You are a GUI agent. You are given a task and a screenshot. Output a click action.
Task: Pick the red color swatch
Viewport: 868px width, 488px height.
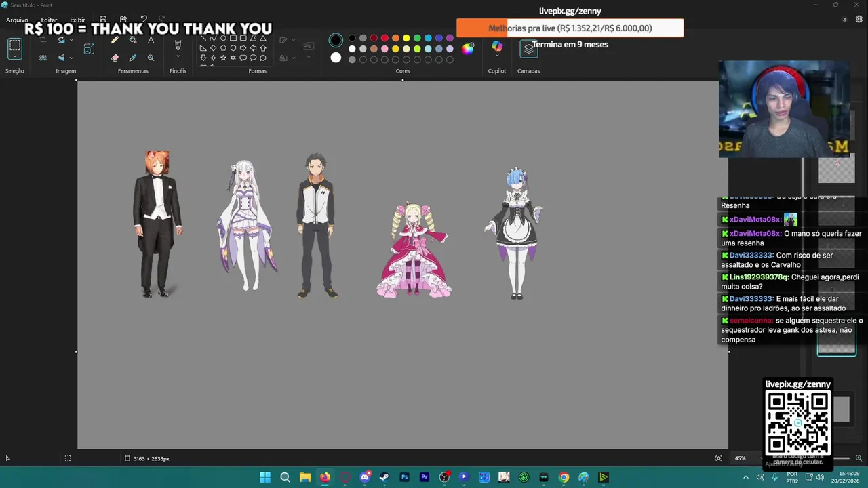click(x=384, y=38)
